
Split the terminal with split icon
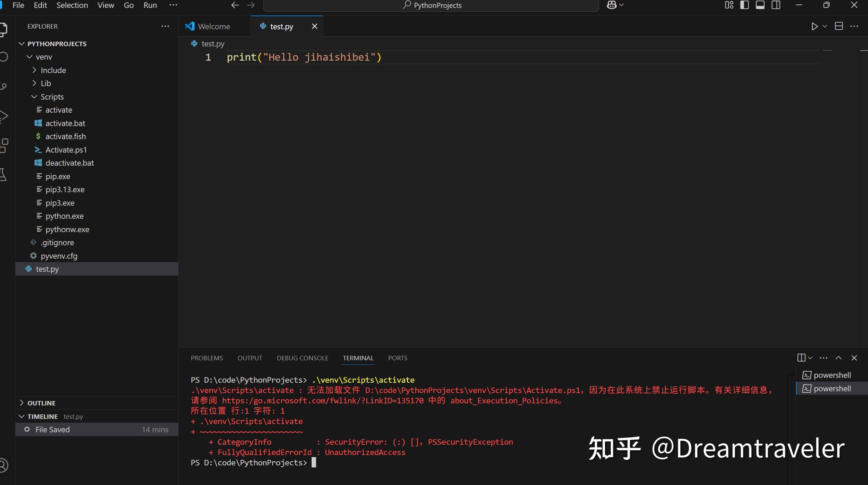pos(801,358)
